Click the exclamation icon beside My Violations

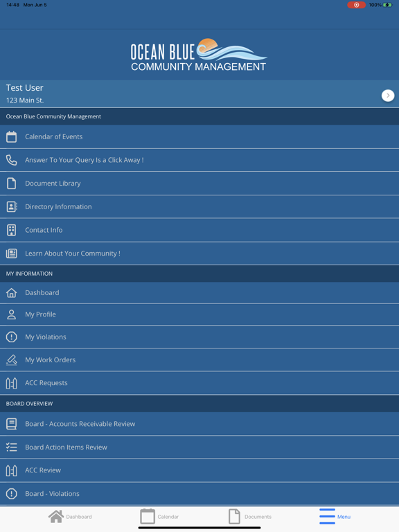pyautogui.click(x=12, y=337)
